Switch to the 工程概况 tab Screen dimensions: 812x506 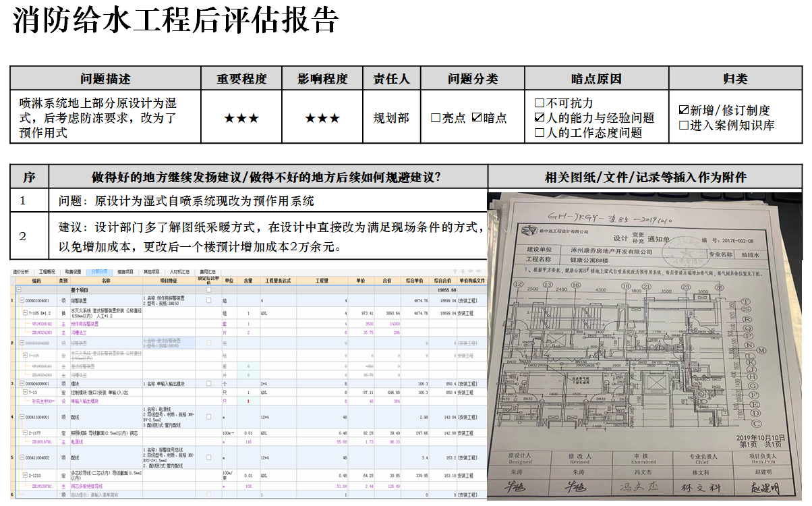click(x=47, y=272)
